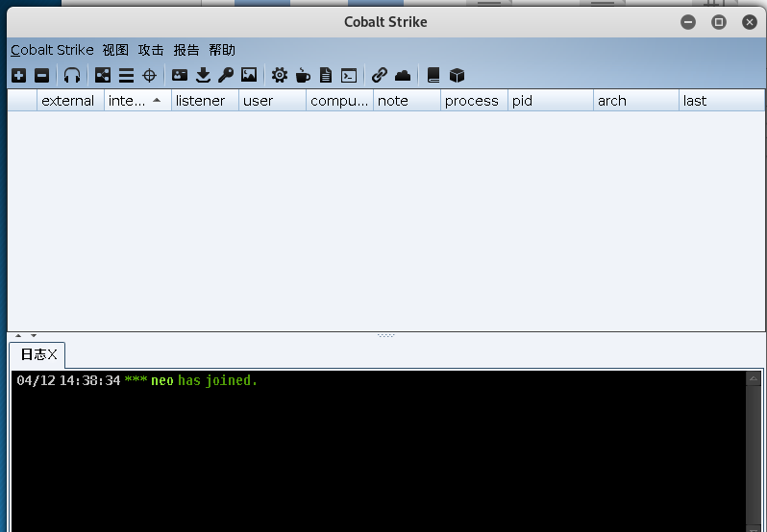Click the About cube icon
Image resolution: width=767 pixels, height=532 pixels.
457,75
